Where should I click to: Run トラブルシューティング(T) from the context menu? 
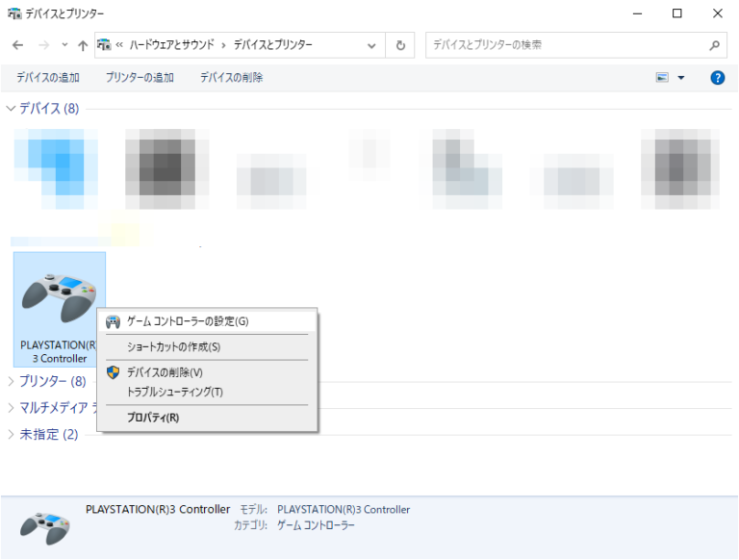pyautogui.click(x=208, y=392)
